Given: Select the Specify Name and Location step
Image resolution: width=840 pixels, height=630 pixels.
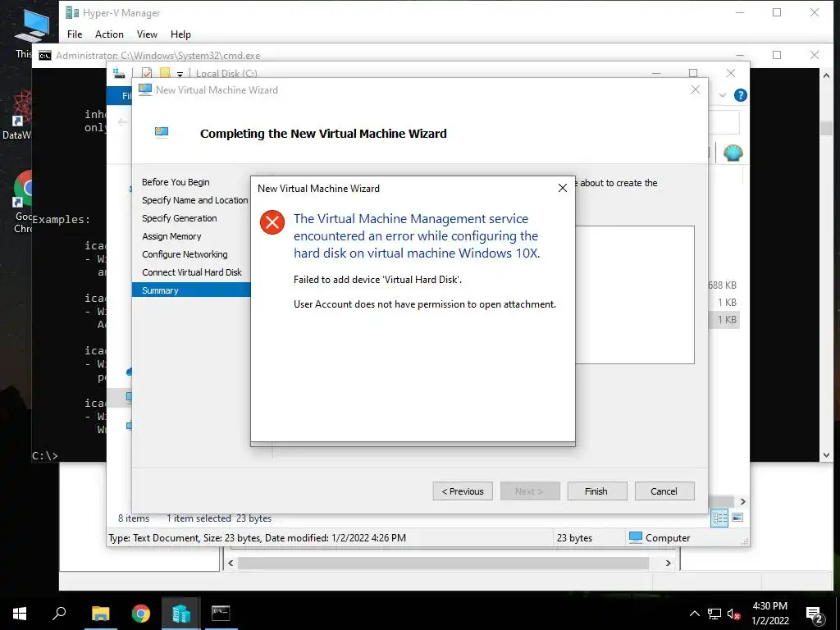Looking at the screenshot, I should coord(194,200).
